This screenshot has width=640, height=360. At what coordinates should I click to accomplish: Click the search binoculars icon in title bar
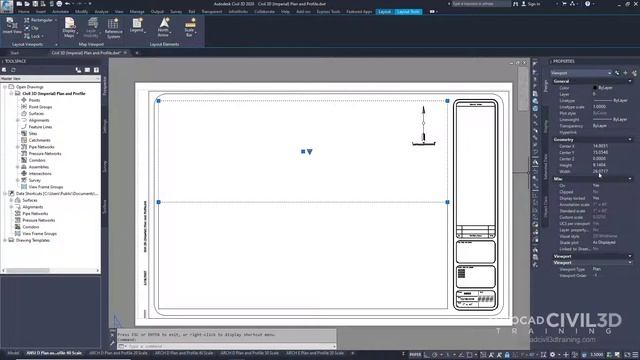pyautogui.click(x=516, y=4)
